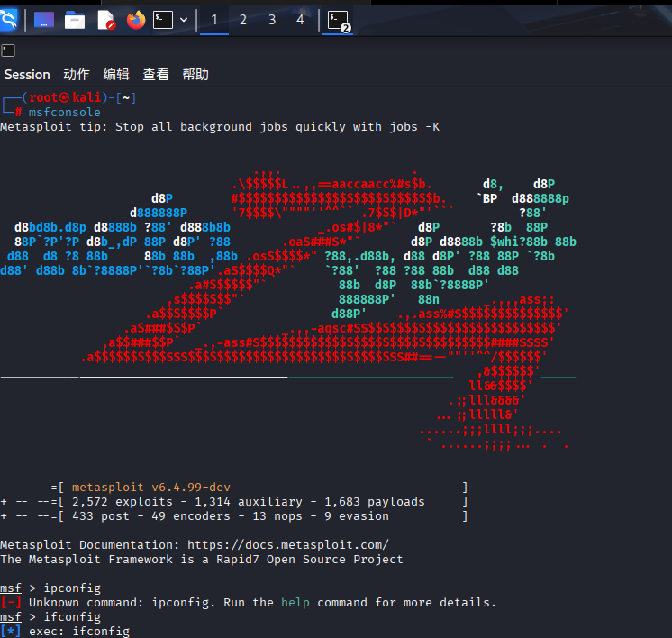This screenshot has height=638, width=672.
Task: Click the msfconsole command text
Action: pos(64,113)
